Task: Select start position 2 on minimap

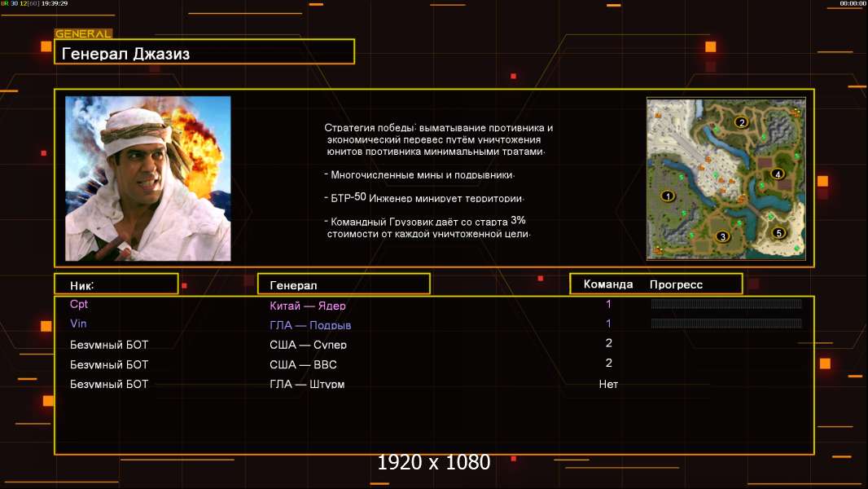Action: [741, 122]
